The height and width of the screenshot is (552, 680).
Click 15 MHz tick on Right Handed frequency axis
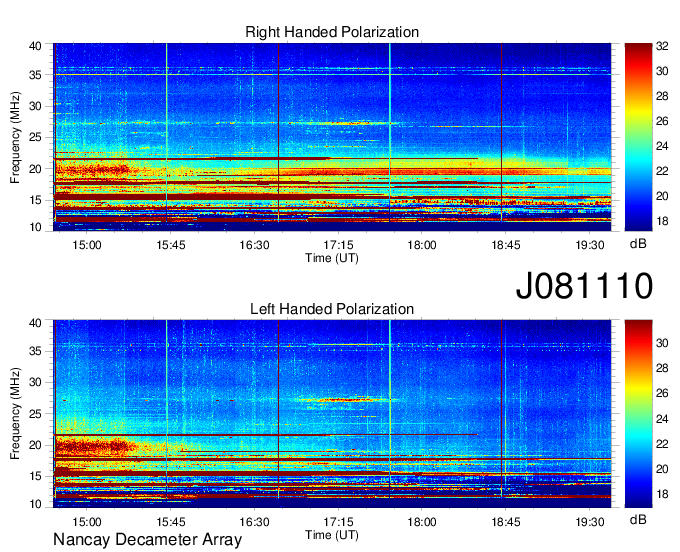35,200
